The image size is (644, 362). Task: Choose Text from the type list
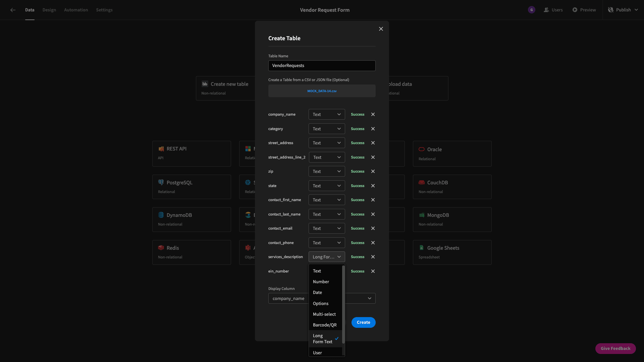325,271
